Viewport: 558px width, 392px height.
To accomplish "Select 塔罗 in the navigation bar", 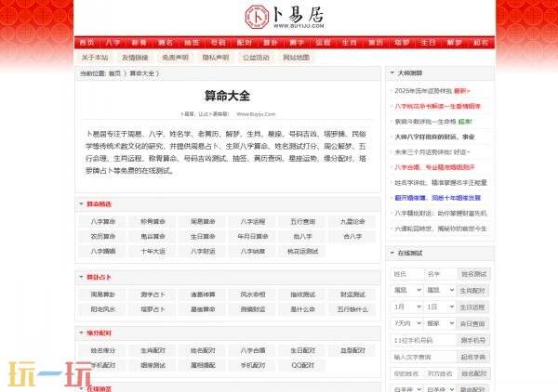I will pyautogui.click(x=402, y=43).
